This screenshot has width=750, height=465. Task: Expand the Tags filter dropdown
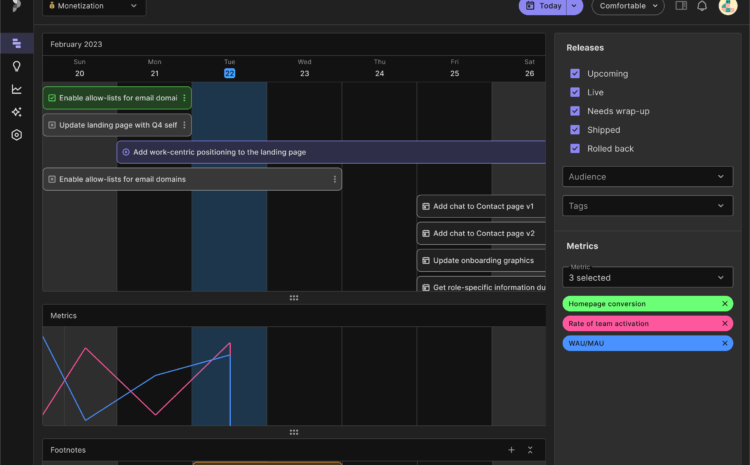(x=648, y=206)
